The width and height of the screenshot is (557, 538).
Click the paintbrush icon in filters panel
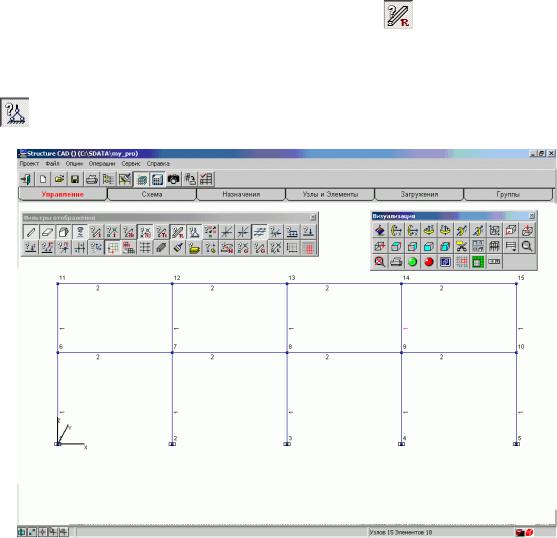(178, 248)
